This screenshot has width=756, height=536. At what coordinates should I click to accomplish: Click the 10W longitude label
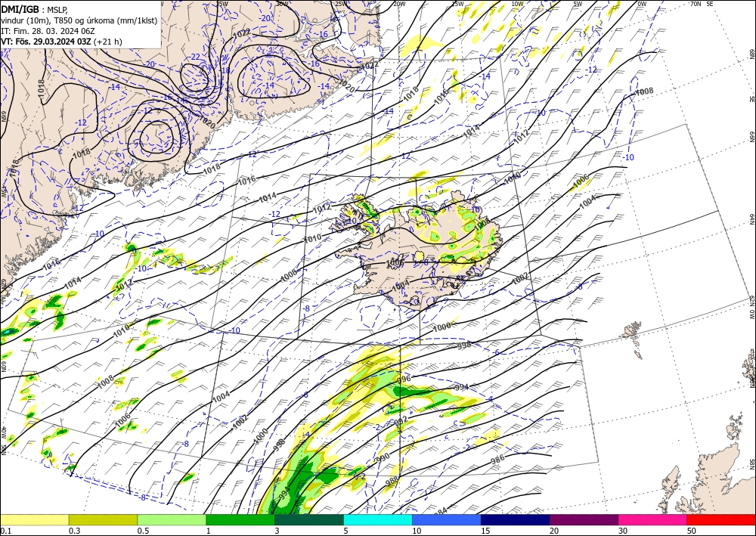[x=517, y=4]
